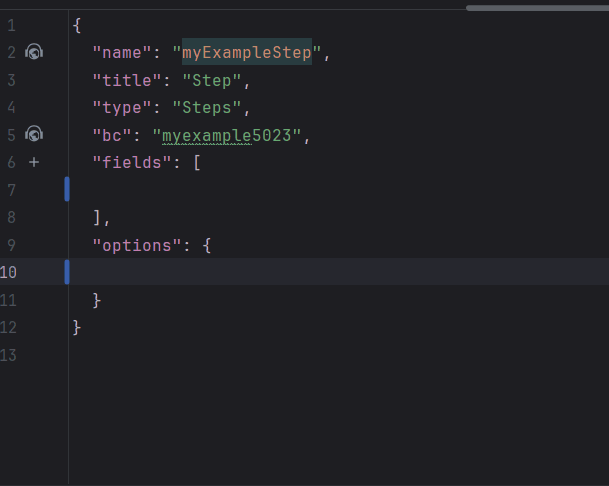Click the "type" key on line 4

pos(117,107)
